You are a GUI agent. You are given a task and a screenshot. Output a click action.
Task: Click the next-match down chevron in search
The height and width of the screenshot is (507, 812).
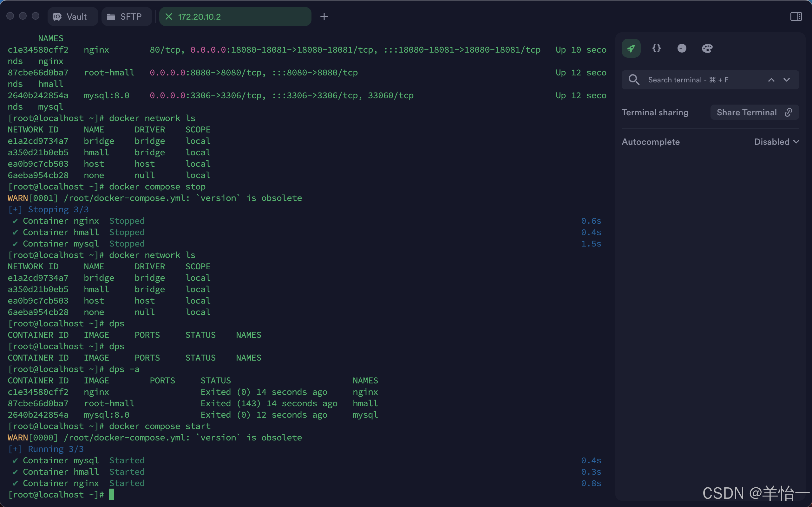[x=787, y=80]
